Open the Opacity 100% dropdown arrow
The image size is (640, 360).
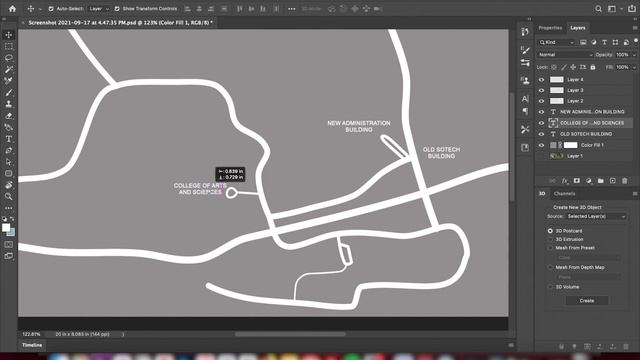pyautogui.click(x=634, y=55)
